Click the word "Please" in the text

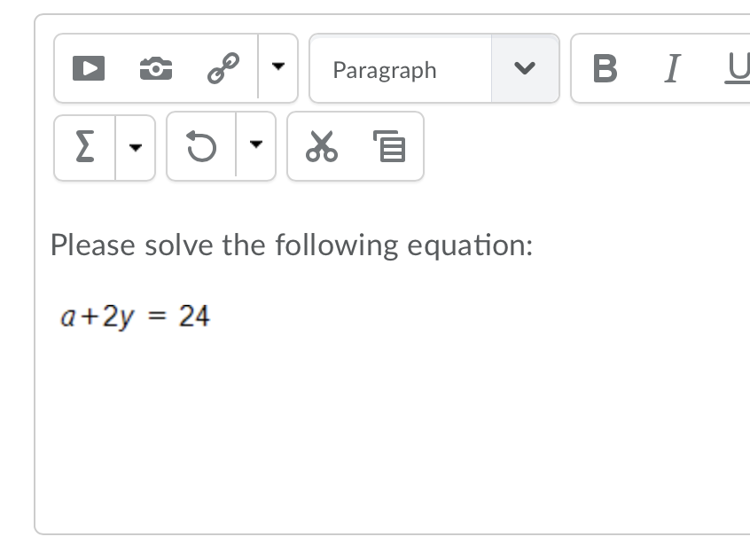pos(93,245)
